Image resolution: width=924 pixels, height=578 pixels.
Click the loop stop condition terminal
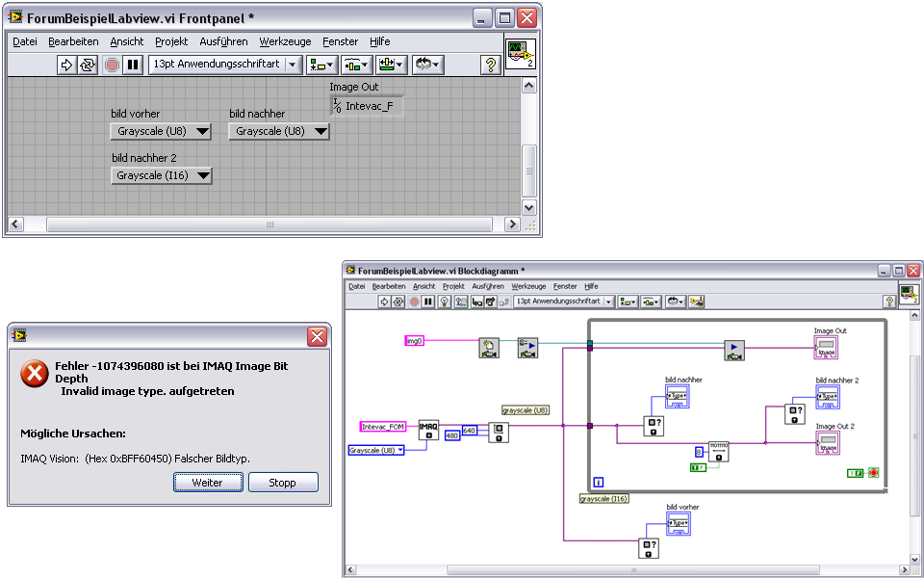click(x=873, y=472)
